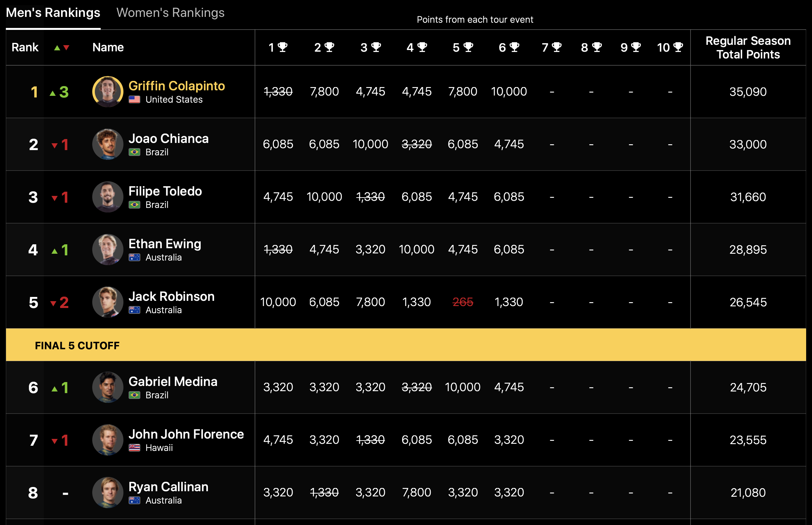812x525 pixels.
Task: Click Jack Robinson's avatar photo
Action: point(108,302)
